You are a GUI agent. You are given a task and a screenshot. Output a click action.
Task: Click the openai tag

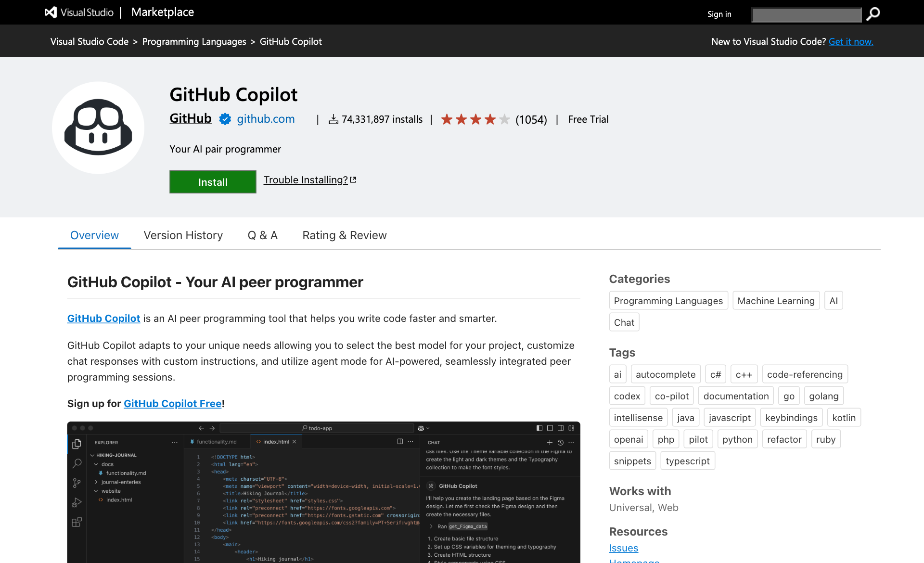(x=629, y=439)
